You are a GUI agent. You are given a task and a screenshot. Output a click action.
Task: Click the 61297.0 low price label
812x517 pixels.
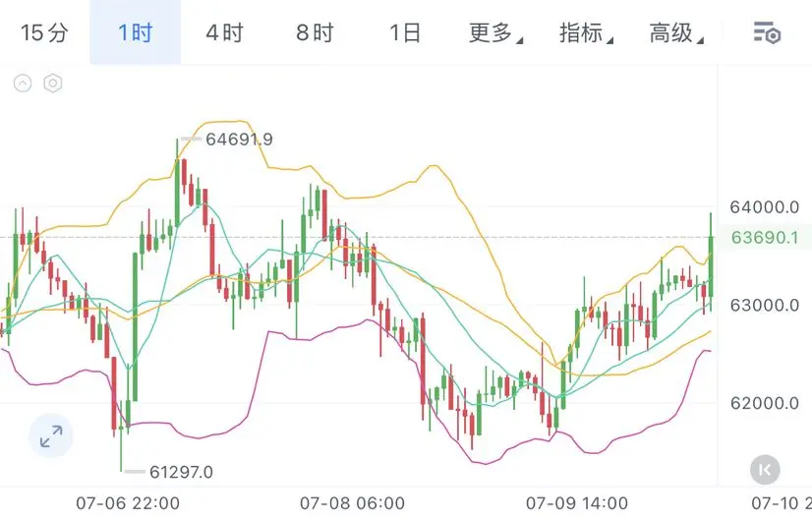181,472
